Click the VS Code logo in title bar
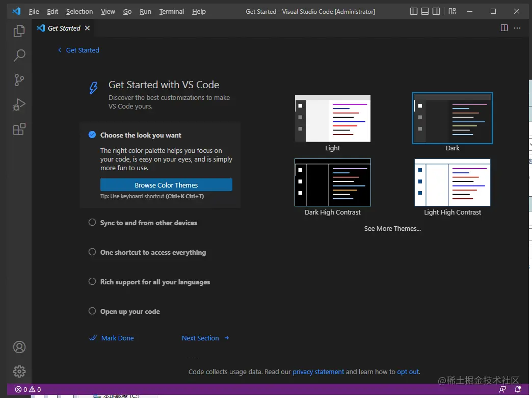 point(16,11)
